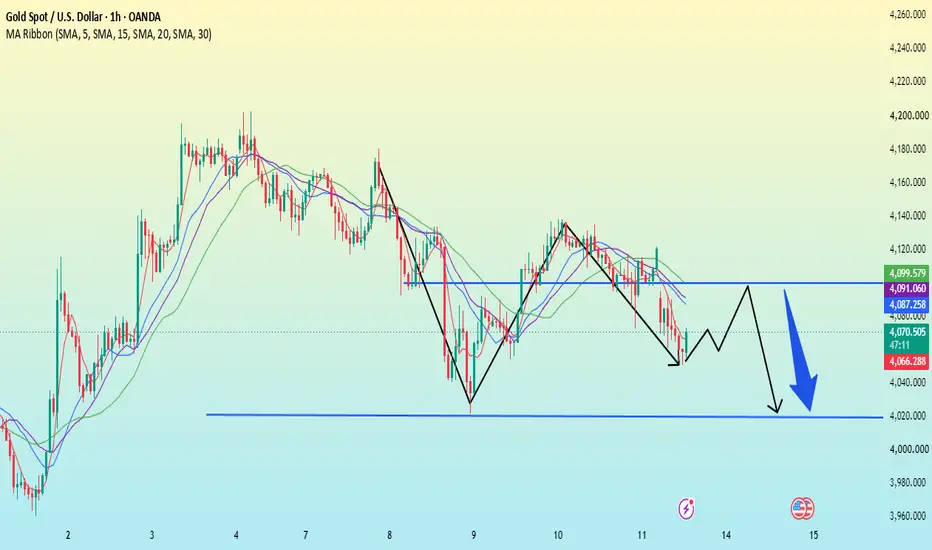This screenshot has width=932, height=550.
Task: Click date label 11 on time axis
Action: pos(642,535)
